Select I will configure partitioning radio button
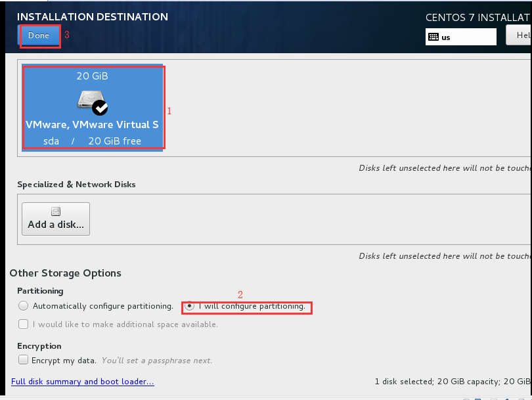The image size is (532, 400). point(189,305)
